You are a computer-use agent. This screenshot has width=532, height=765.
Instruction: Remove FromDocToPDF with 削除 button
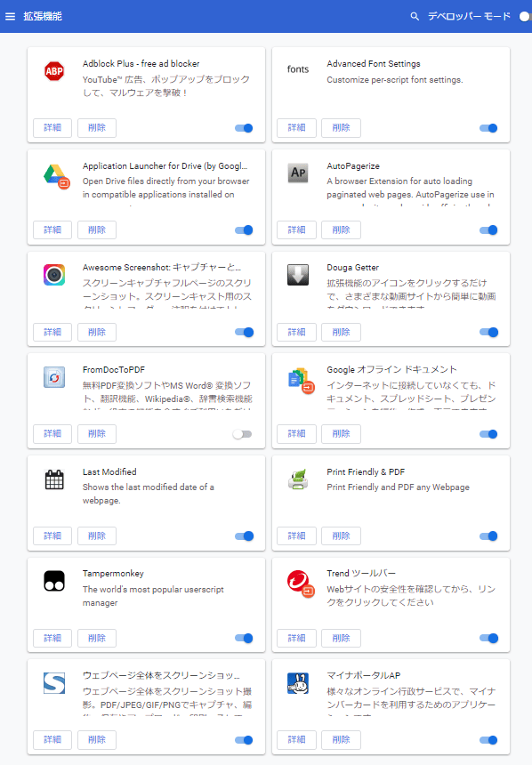point(97,434)
